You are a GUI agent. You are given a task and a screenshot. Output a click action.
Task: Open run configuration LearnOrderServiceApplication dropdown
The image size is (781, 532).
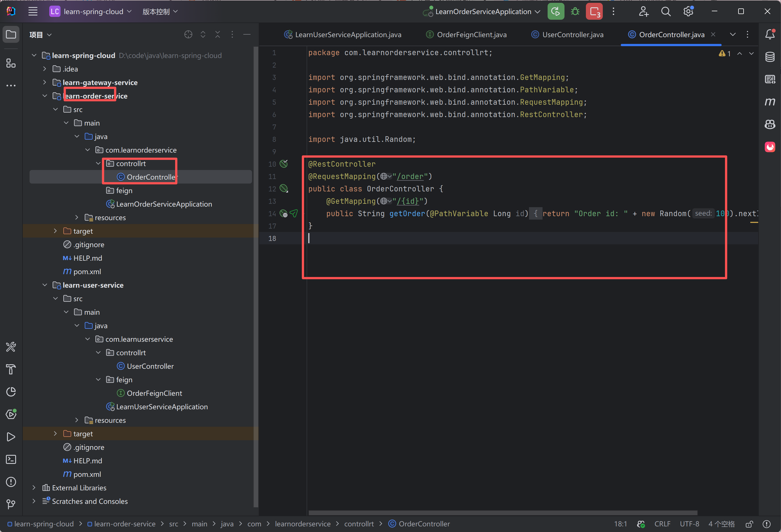coord(482,12)
